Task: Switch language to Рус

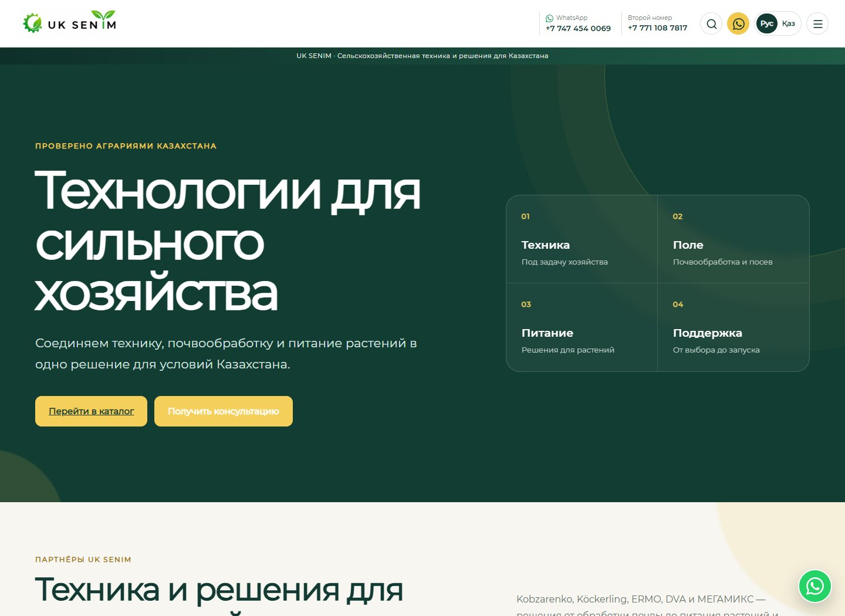Action: tap(766, 24)
